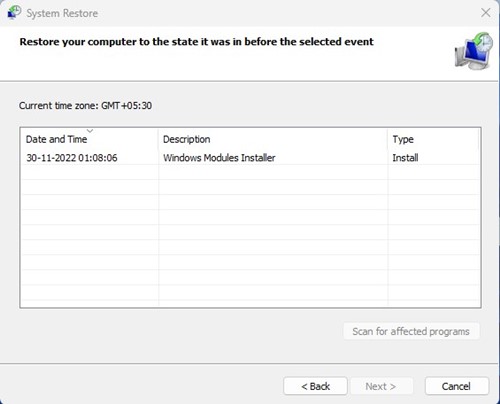Viewport: 500px width, 404px height.
Task: Proceed with the Next button
Action: [x=381, y=386]
